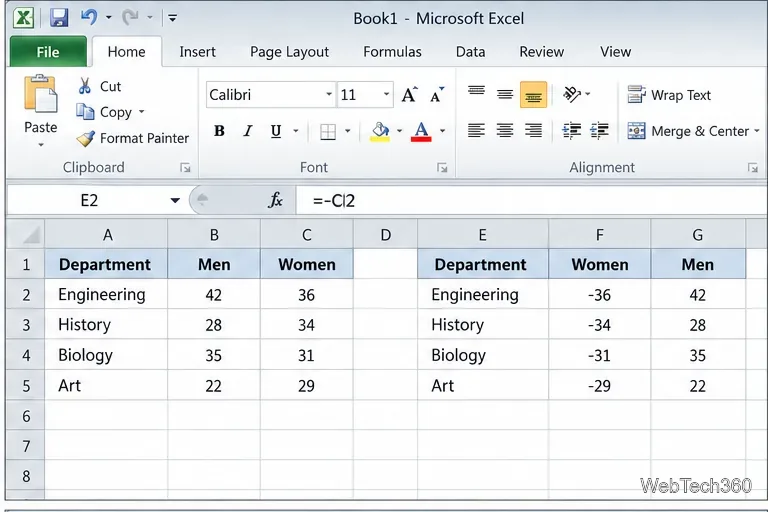The width and height of the screenshot is (768, 512).
Task: Toggle Underline formatting
Action: [x=276, y=131]
